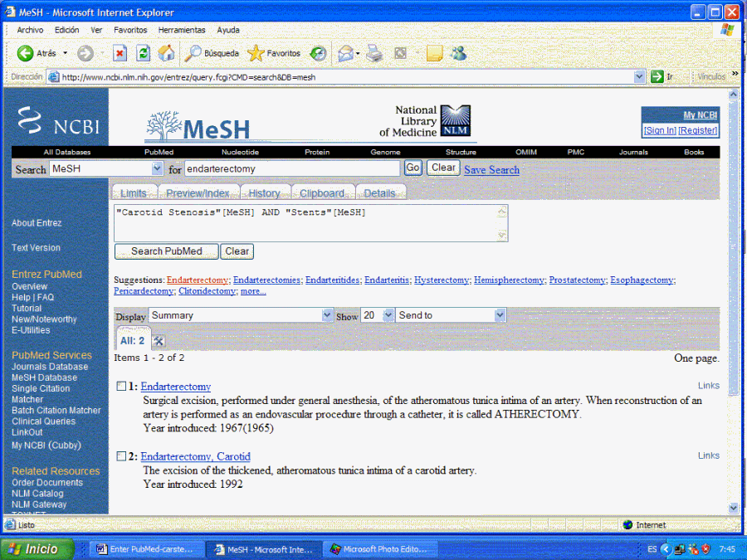Click the endarterectomy search input field
Image resolution: width=747 pixels, height=560 pixels.
(292, 168)
